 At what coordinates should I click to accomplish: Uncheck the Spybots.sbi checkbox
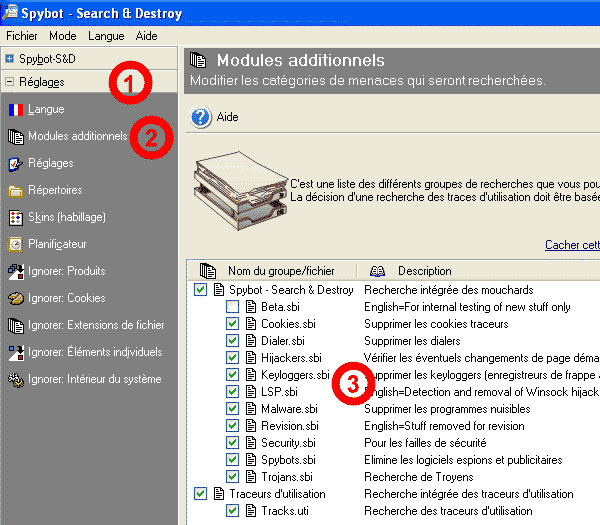(232, 460)
